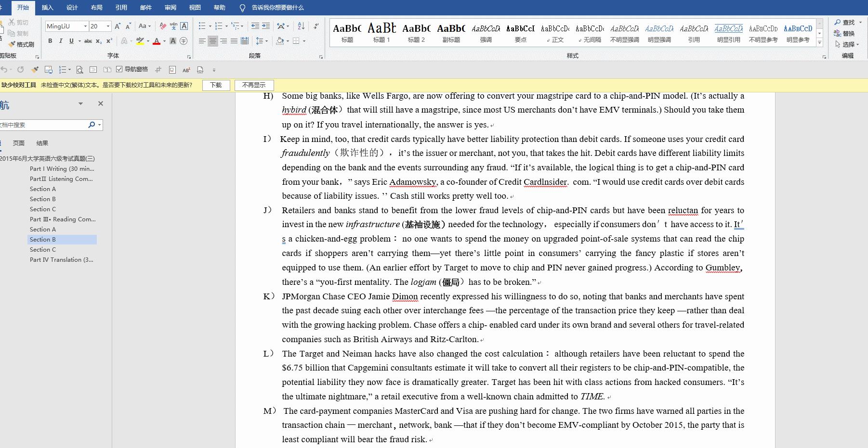Toggle center alignment for the paragraph
Image resolution: width=868 pixels, height=448 pixels.
click(213, 41)
